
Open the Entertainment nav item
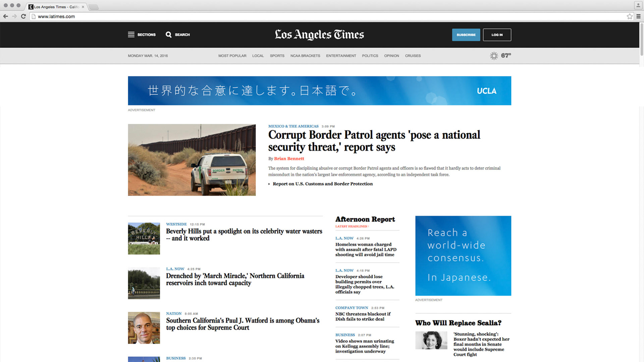341,56
